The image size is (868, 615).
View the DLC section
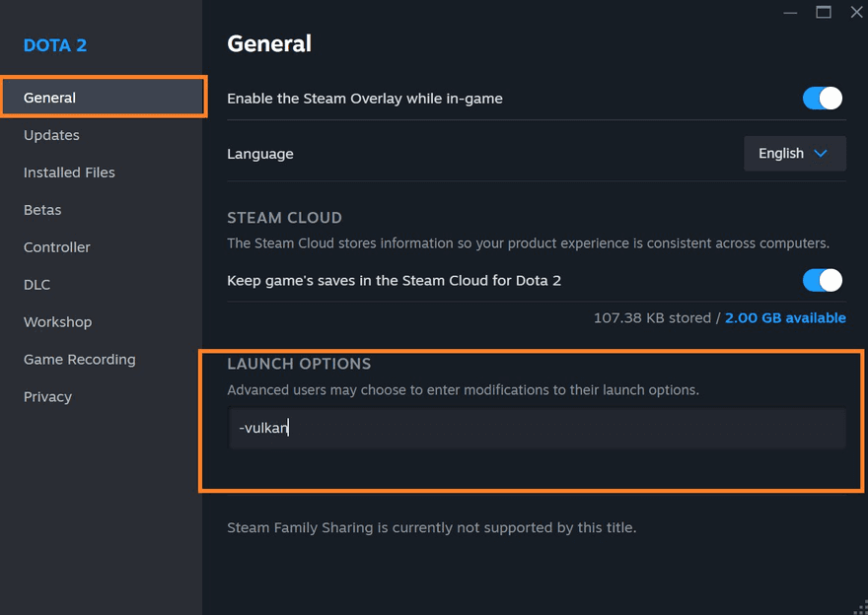36,285
